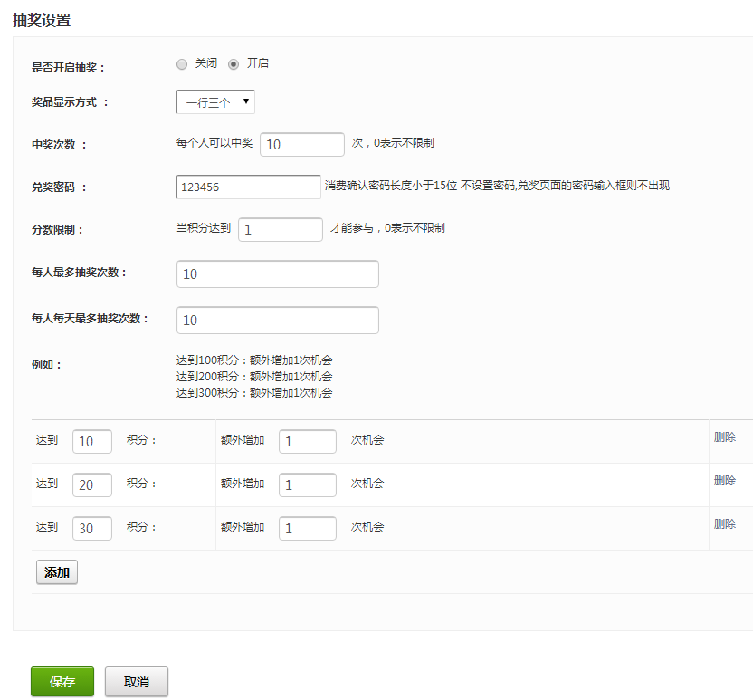Delete the 20积分 rule row
This screenshot has width=753, height=700.
click(725, 481)
